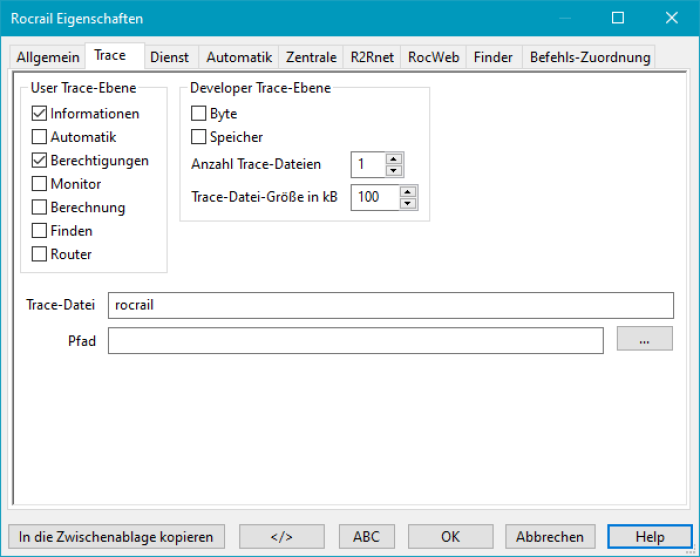Cancel with the Abbrechen button

coord(550,536)
